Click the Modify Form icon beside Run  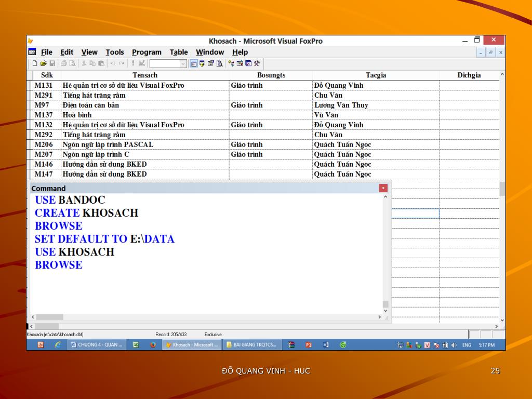tap(142, 63)
